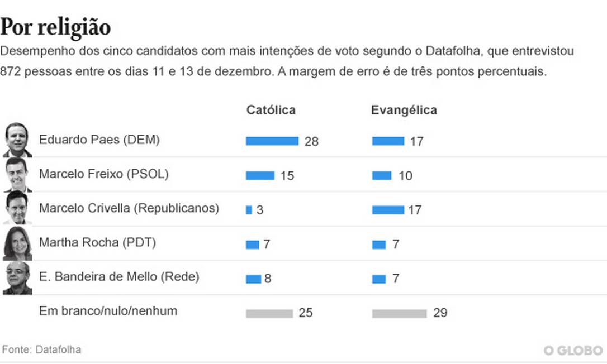Click Marcelo Crivella Evangélica bar at 17
Viewport: 607px width, 364px height.
pos(388,210)
